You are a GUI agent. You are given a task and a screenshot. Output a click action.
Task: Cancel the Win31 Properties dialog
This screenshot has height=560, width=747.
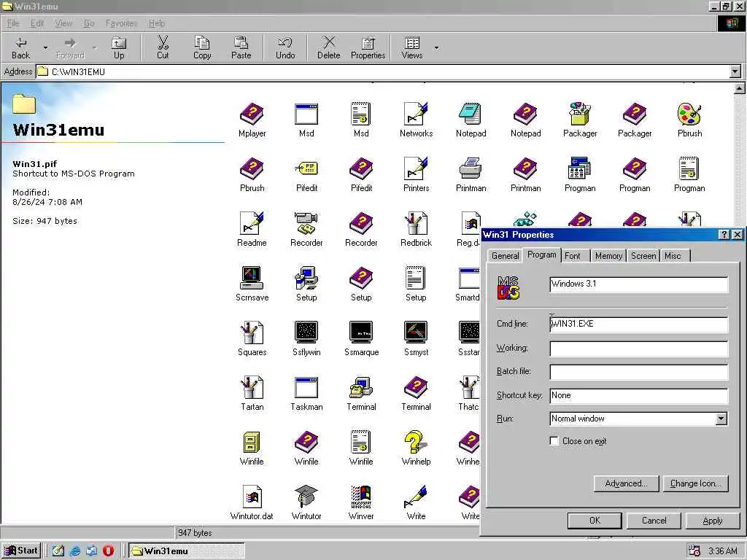coord(654,521)
